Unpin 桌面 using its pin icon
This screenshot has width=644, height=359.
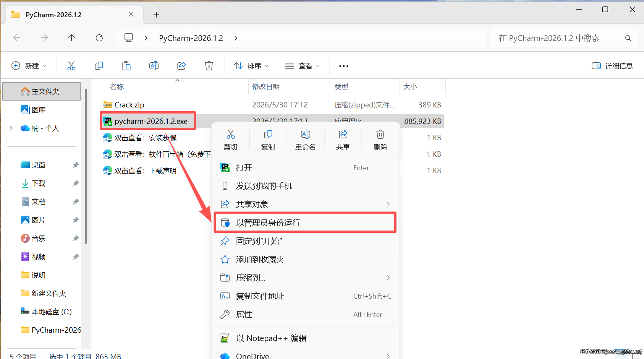pyautogui.click(x=76, y=165)
